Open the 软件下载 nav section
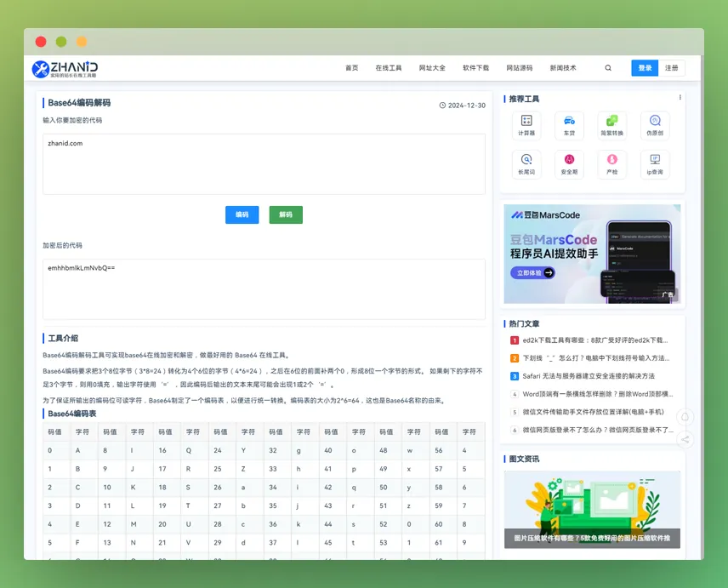The image size is (728, 588). pos(475,67)
